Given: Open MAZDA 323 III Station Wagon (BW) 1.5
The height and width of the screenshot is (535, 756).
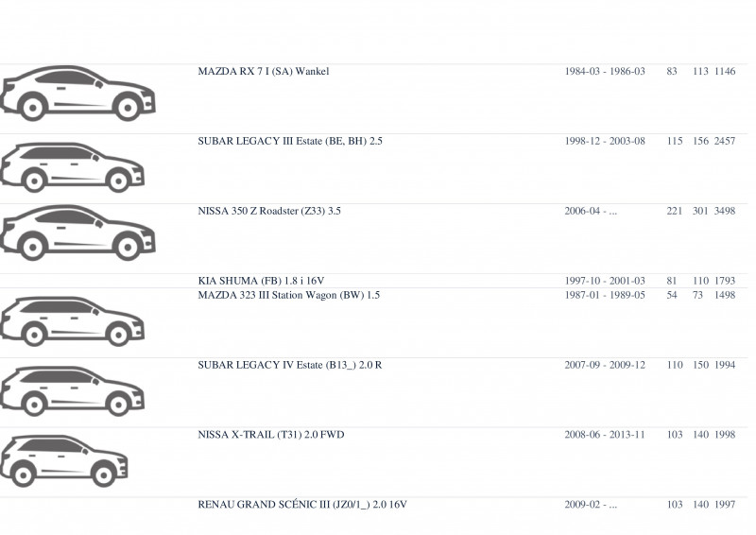Looking at the screenshot, I should tap(289, 295).
